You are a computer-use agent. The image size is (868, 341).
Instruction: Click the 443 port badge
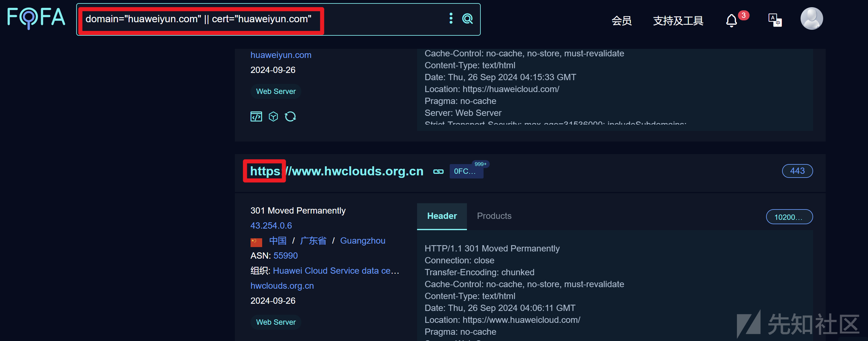(797, 171)
